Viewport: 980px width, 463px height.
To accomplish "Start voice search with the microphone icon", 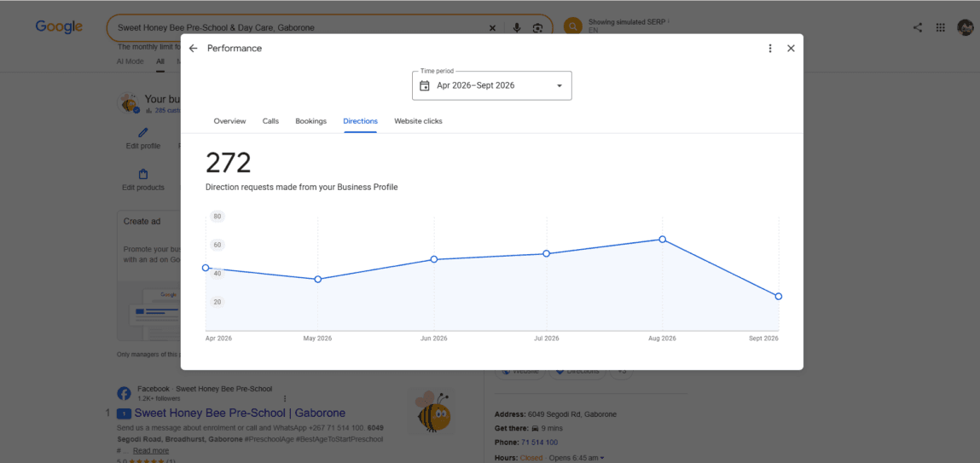I will pos(516,28).
